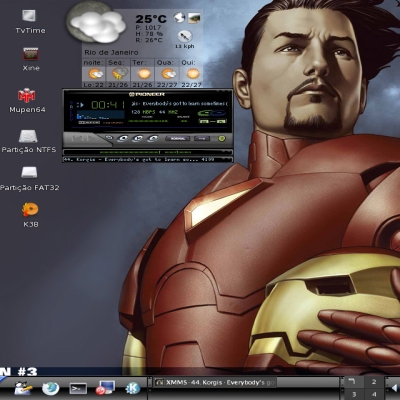Click the H: 78 % humidity reading
Image resolution: width=400 pixels, height=400 pixels.
click(149, 34)
